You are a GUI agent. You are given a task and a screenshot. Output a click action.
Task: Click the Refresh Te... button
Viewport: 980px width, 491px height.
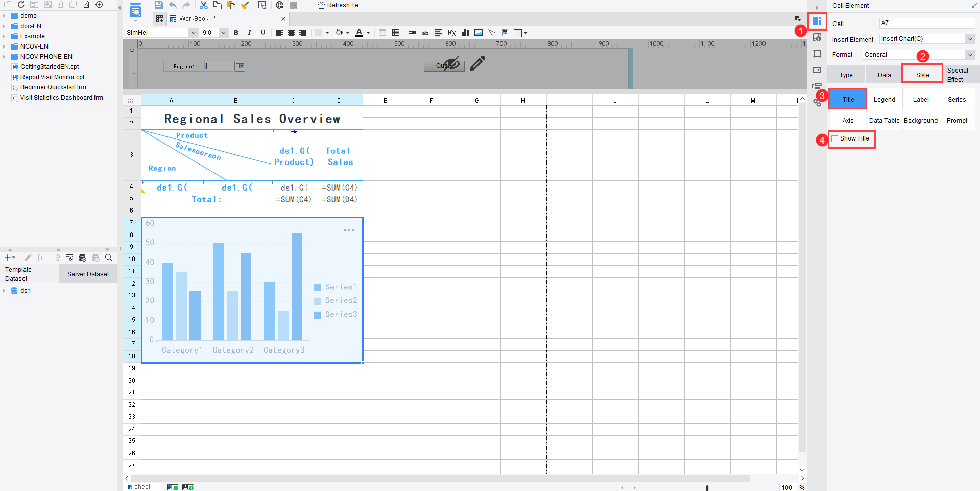[x=340, y=5]
